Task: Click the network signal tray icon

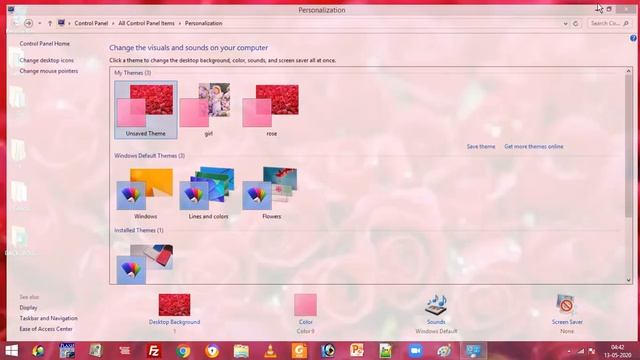Action: point(580,351)
